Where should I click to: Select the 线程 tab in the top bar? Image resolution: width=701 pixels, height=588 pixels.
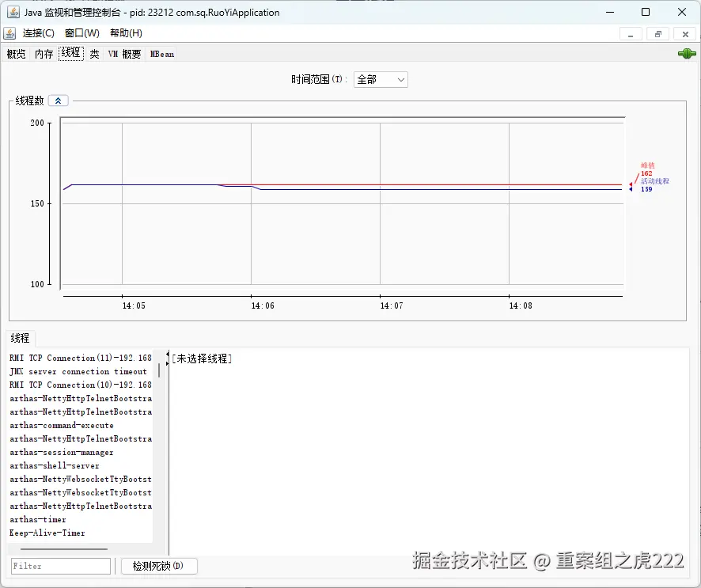[70, 53]
